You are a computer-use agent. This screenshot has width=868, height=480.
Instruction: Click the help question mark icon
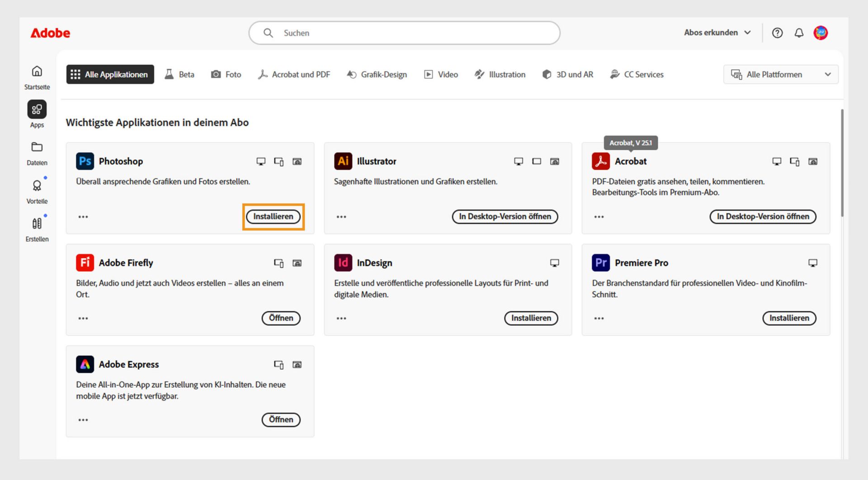(x=777, y=33)
